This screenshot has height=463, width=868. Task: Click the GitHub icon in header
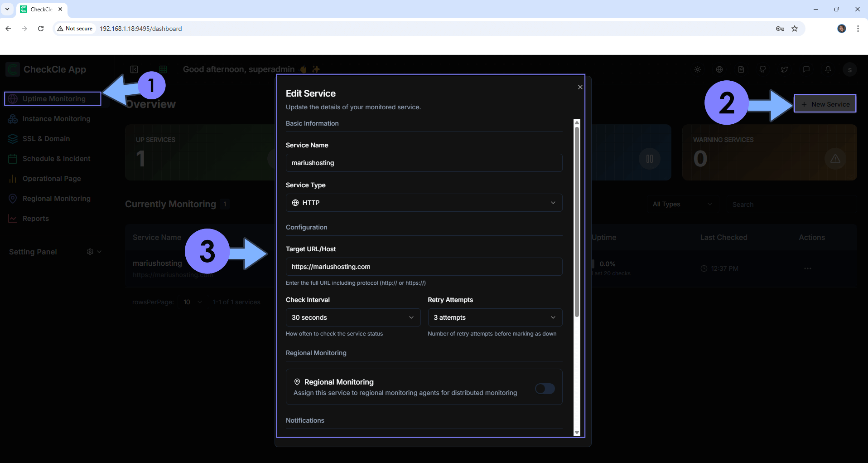763,69
